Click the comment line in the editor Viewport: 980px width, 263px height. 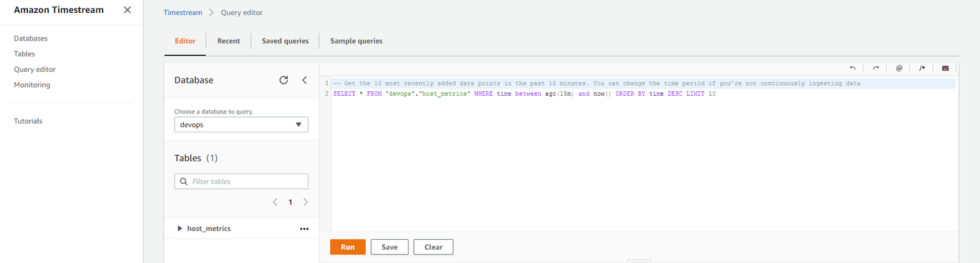click(597, 83)
